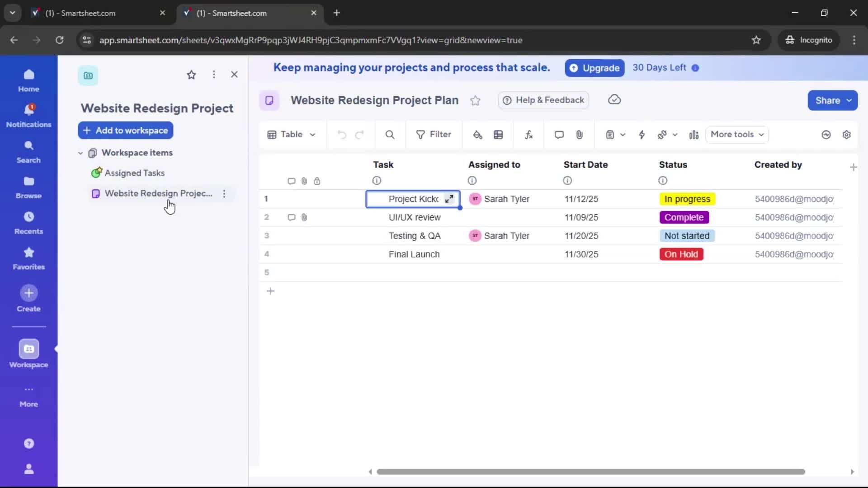Select the Search tool in toolbar
The image size is (868, 488).
(390, 135)
